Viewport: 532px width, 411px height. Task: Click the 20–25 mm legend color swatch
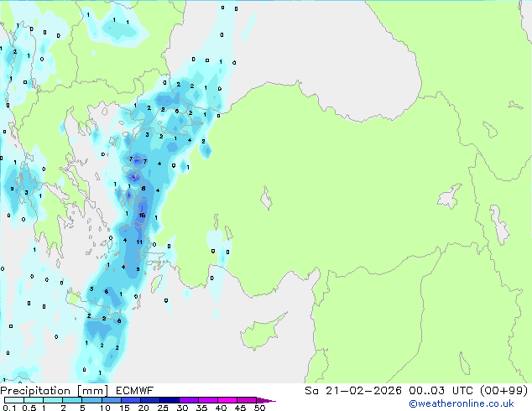click(x=149, y=400)
